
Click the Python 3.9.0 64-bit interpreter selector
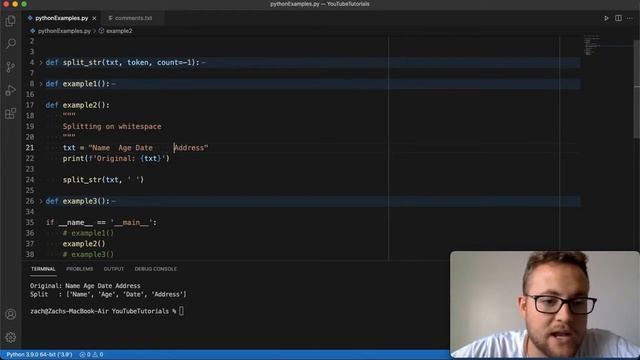(x=39, y=355)
